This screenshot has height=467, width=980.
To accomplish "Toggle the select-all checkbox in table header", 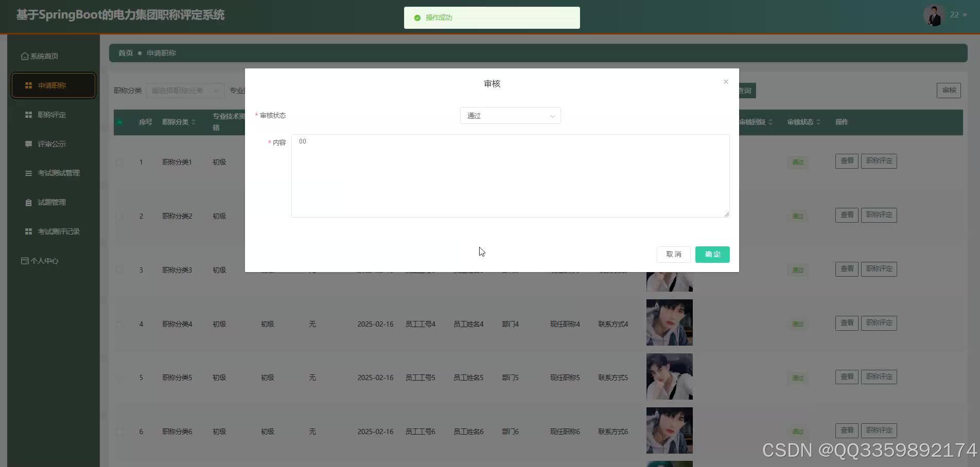I will [120, 122].
